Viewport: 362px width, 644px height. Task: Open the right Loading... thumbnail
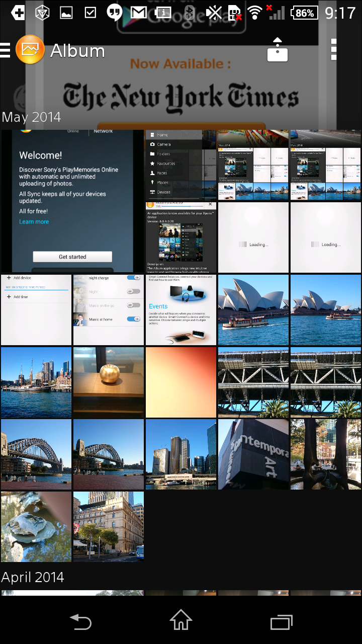click(326, 237)
